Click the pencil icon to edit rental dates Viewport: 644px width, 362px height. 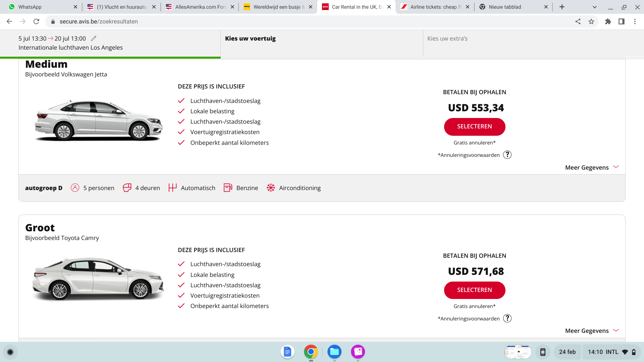[x=94, y=39]
